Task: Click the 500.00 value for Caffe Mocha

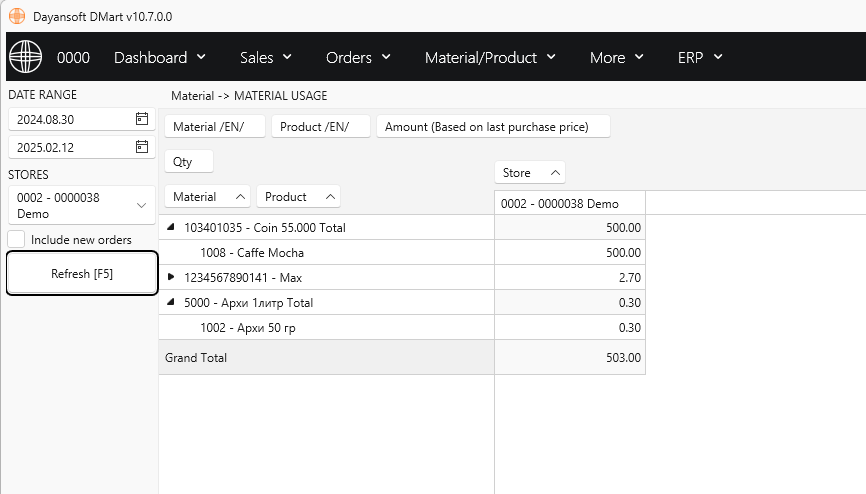Action: (570, 253)
